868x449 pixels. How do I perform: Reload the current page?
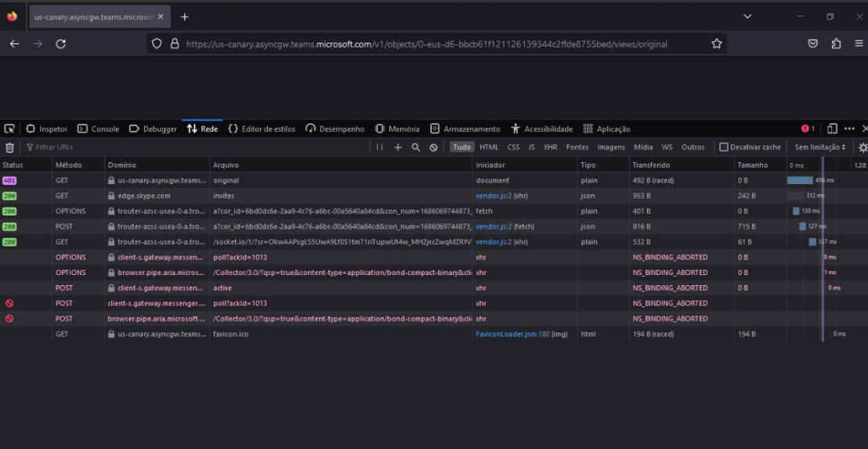point(61,44)
